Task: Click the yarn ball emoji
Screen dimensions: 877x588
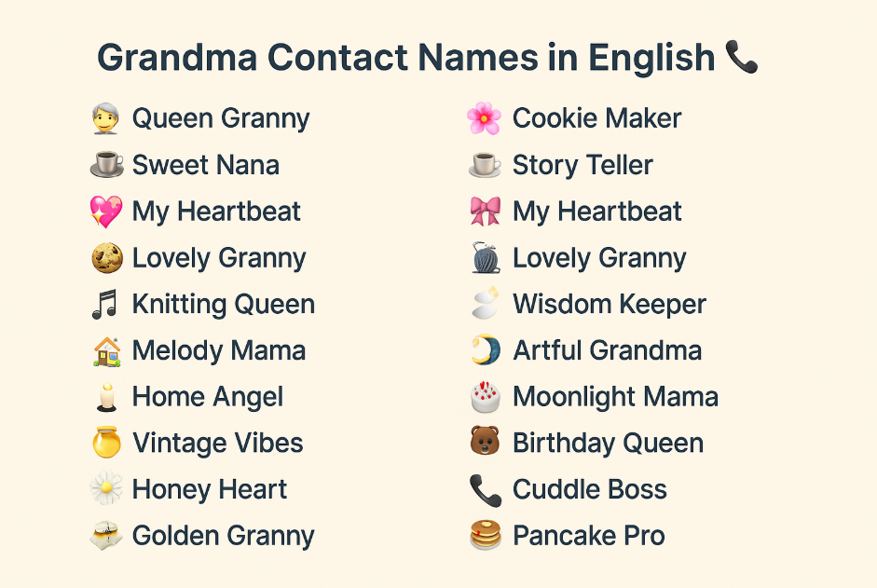Action: (486, 258)
